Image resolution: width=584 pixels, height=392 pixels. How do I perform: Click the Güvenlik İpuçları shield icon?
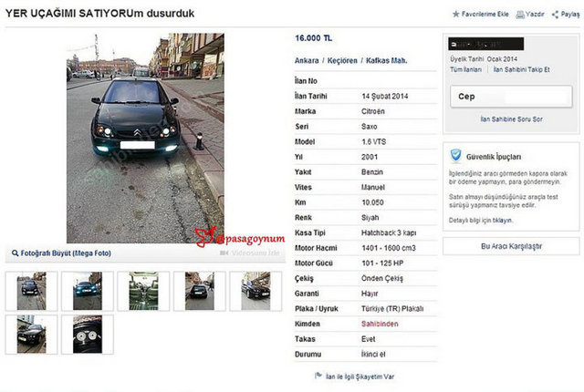tap(456, 156)
